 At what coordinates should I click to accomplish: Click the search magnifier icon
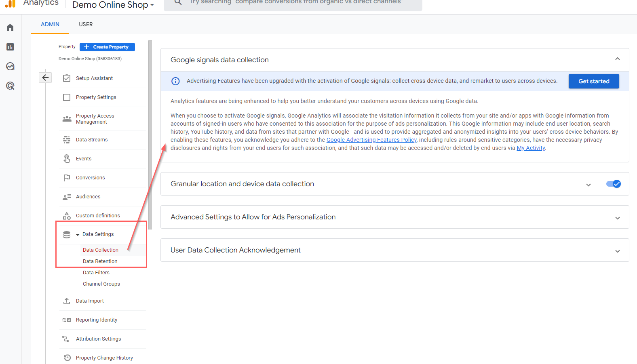click(x=178, y=2)
